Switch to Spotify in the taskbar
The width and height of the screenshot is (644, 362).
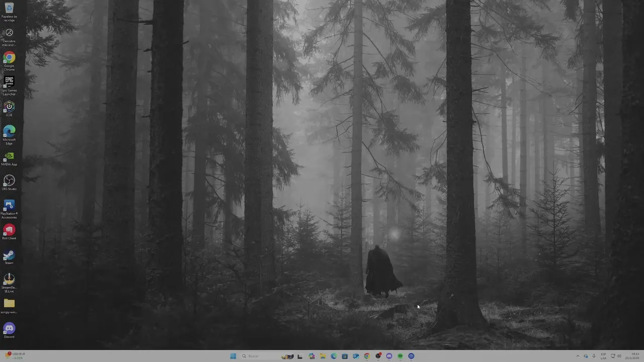click(400, 356)
